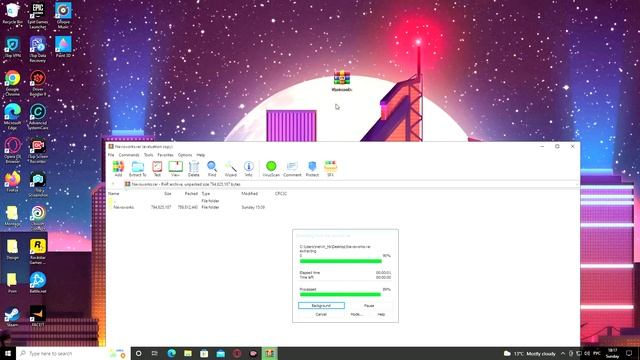Open the notification center icon

[x=629, y=353]
